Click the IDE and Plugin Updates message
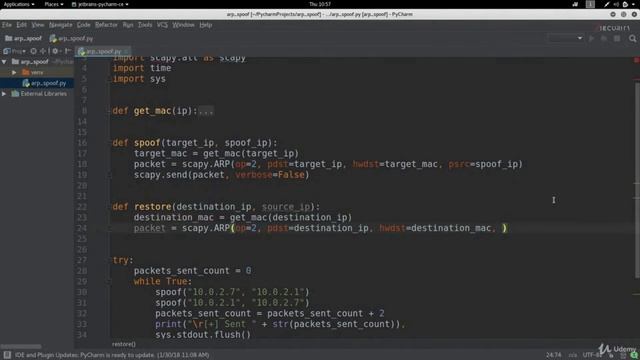 pos(112,355)
